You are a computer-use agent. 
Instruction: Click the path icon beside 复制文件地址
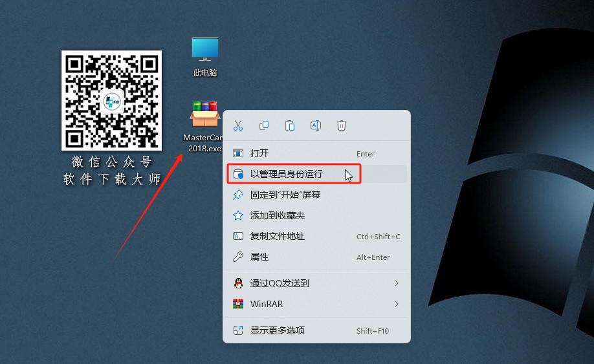(238, 237)
